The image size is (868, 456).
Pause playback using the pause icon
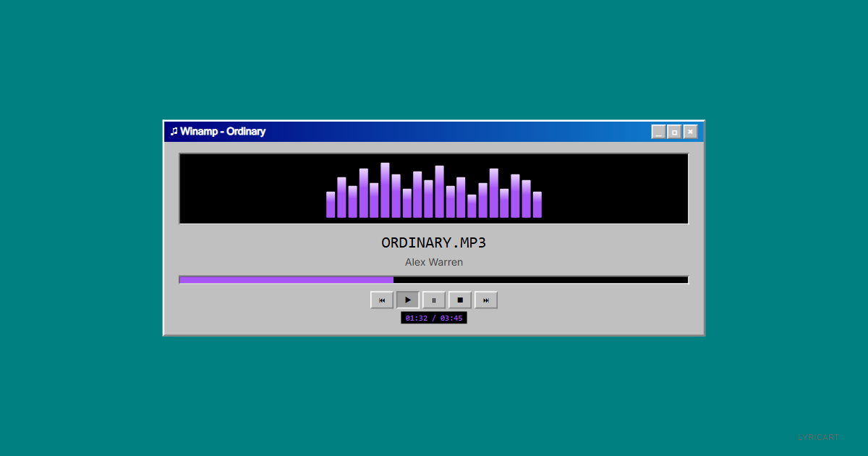(x=433, y=300)
